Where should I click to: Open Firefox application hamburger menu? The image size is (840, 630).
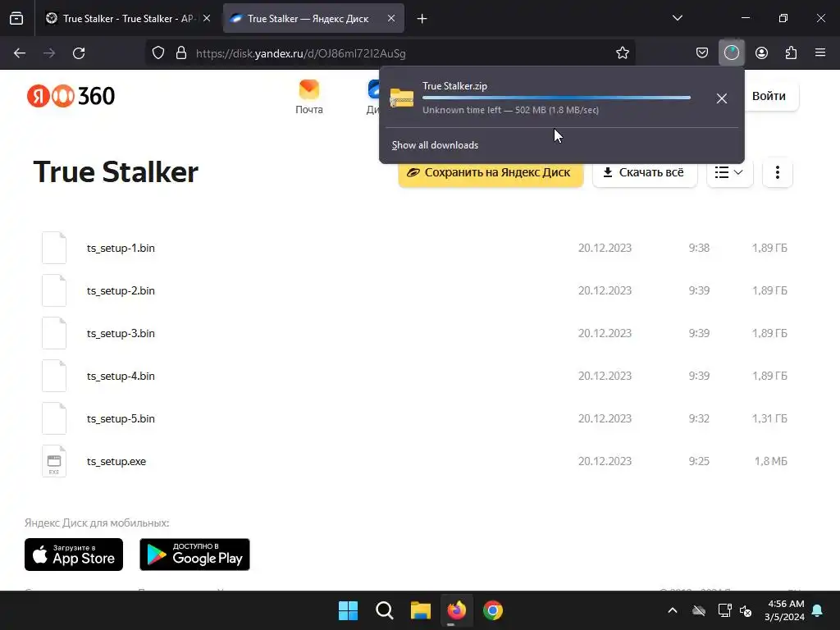pyautogui.click(x=820, y=53)
